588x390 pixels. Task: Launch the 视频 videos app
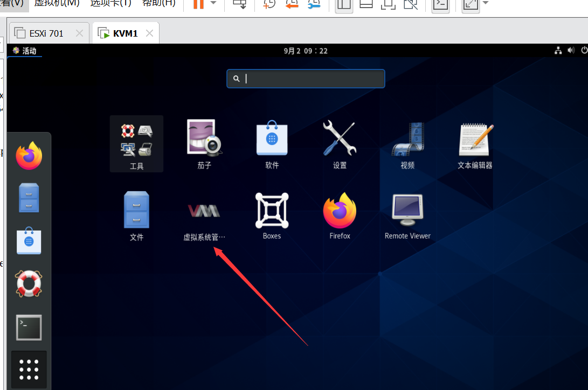(407, 144)
